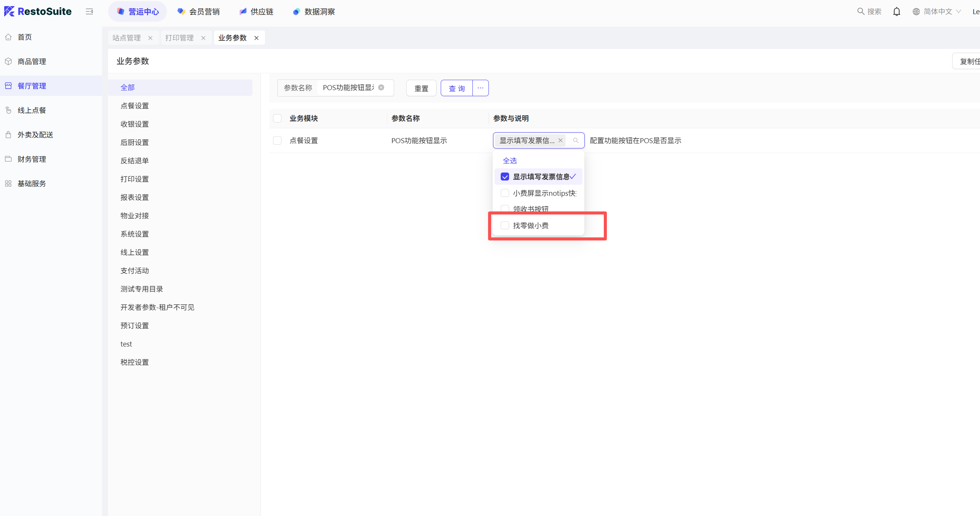Open notifications bell icon
The width and height of the screenshot is (980, 516).
tap(896, 12)
